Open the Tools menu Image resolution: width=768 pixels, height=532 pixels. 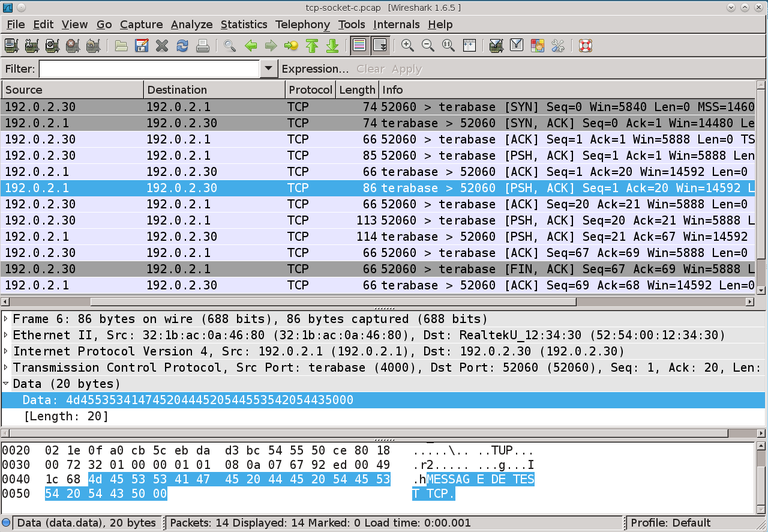point(351,24)
